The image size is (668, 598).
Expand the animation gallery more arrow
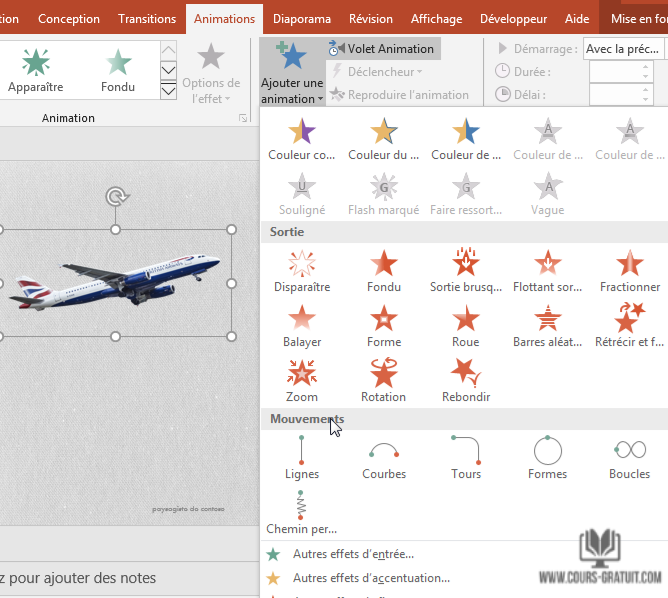click(168, 88)
